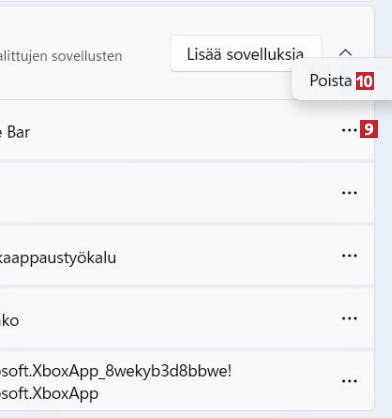
Task: Click the XboxApp_8wekyb3d8bbwe! text line
Action: 115,371
